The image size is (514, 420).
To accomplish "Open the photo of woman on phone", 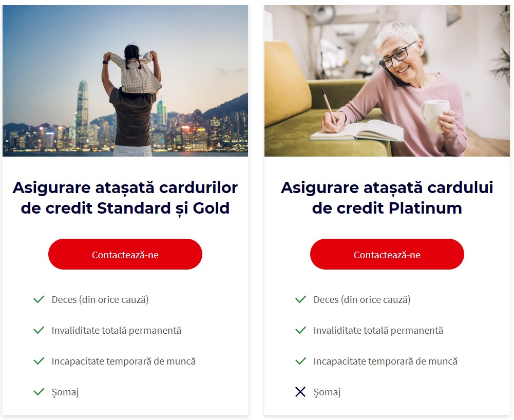I will [x=387, y=81].
